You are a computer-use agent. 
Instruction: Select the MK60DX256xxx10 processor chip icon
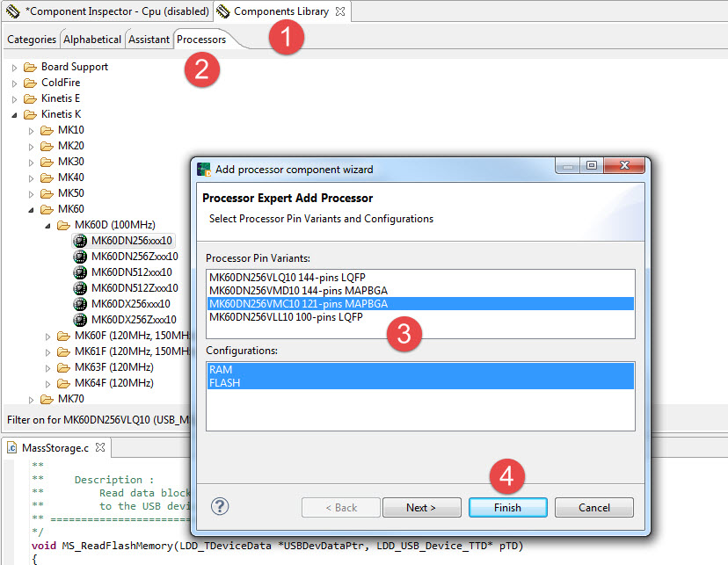(80, 304)
